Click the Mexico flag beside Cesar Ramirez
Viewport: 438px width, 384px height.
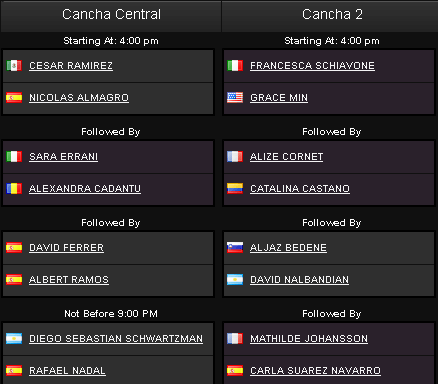14,65
